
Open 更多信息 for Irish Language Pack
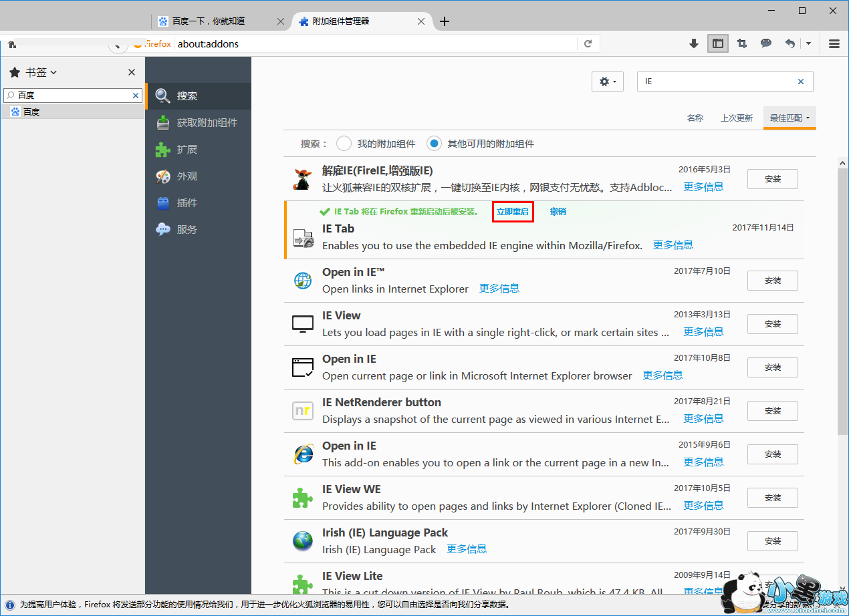467,549
